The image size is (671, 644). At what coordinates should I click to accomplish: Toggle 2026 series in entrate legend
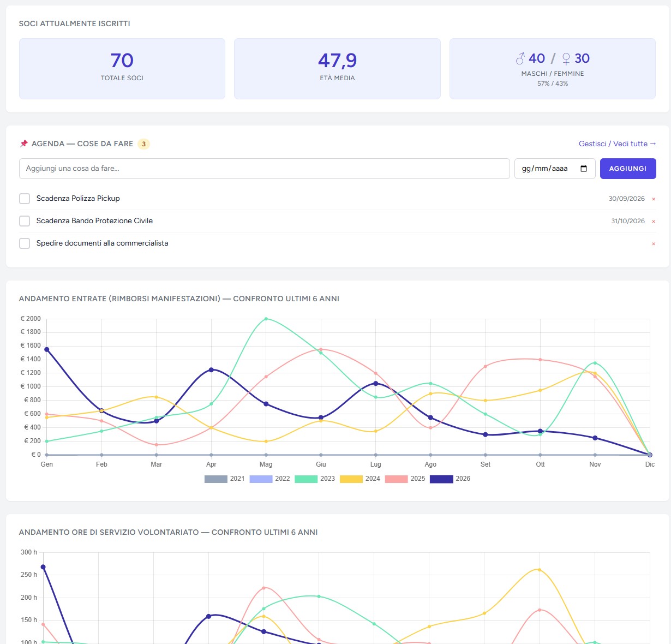[450, 479]
